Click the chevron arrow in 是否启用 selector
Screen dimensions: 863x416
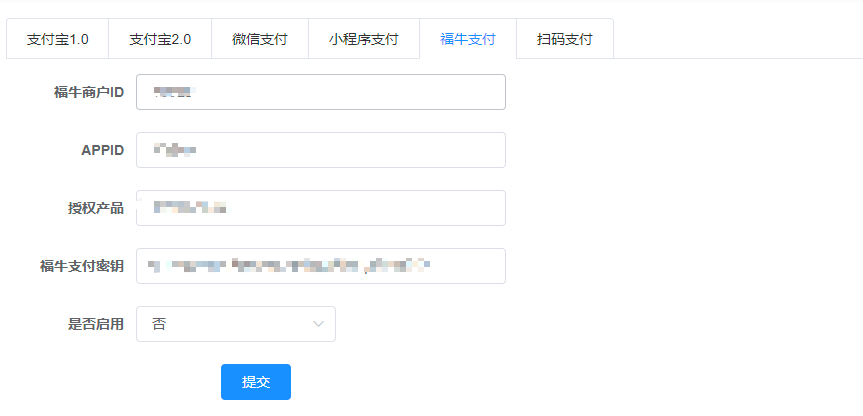click(x=319, y=324)
